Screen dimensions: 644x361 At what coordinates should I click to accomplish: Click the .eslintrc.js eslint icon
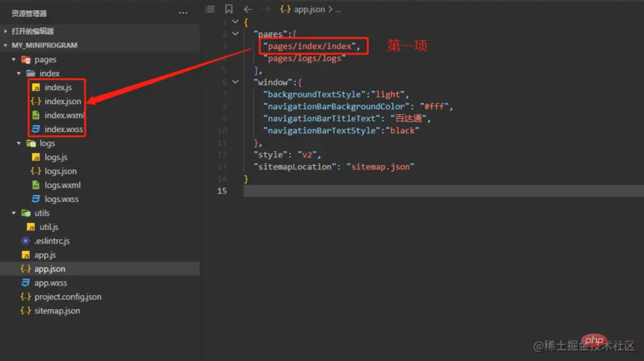(x=25, y=241)
